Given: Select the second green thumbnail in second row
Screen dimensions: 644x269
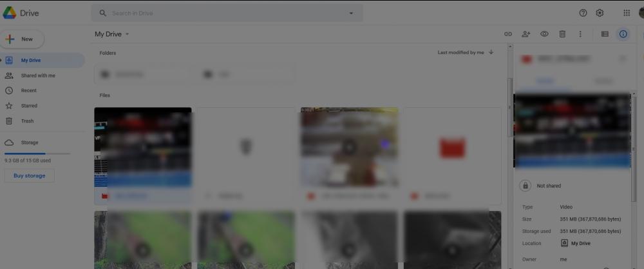Looking at the screenshot, I should point(245,240).
